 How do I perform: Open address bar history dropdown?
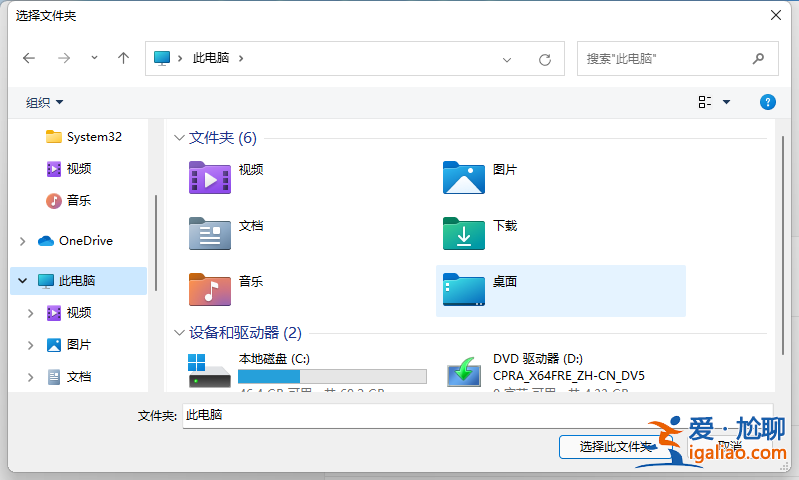click(x=507, y=60)
